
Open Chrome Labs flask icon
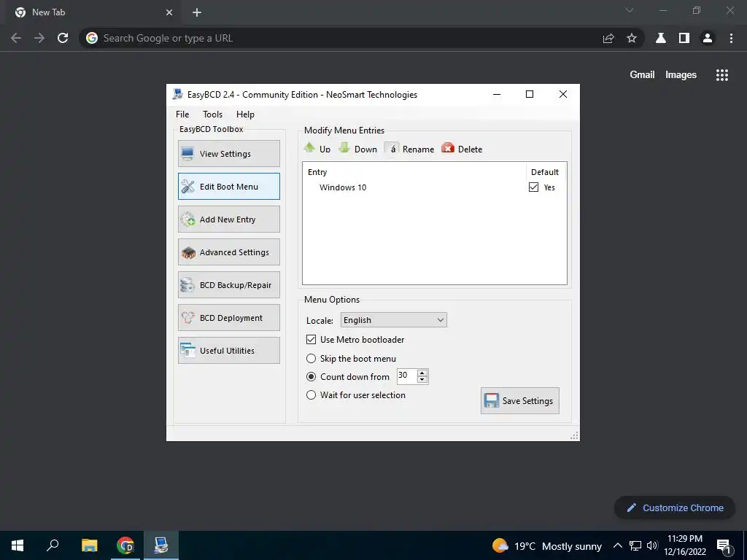pyautogui.click(x=661, y=38)
